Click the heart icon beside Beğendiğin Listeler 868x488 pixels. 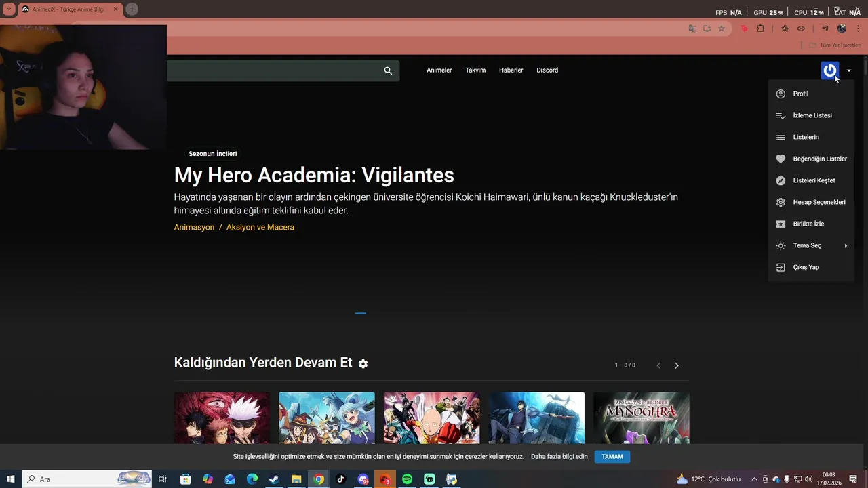click(x=781, y=159)
